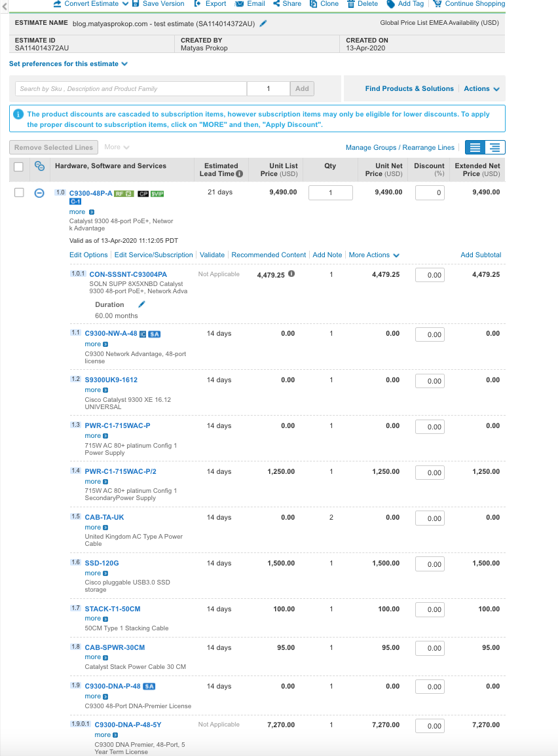This screenshot has width=558, height=756.
Task: Click the pencil icon to edit estimate name
Action: point(263,23)
